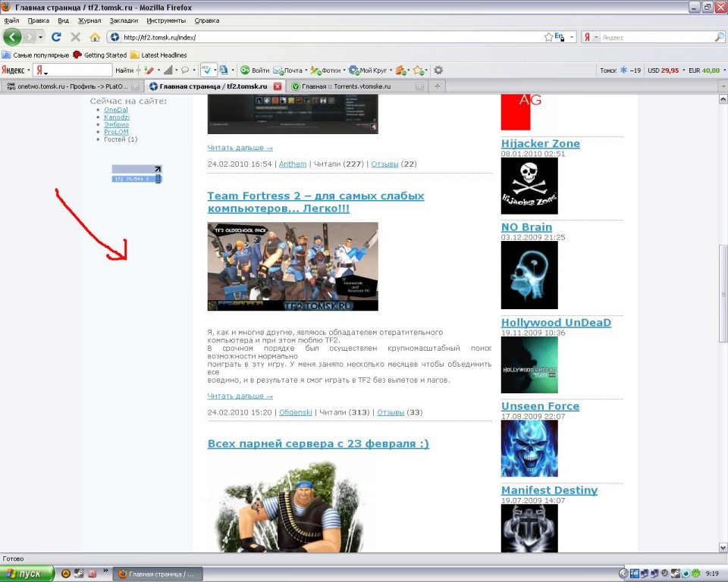Go back with the green Back arrow
This screenshot has height=582, width=728.
point(13,37)
